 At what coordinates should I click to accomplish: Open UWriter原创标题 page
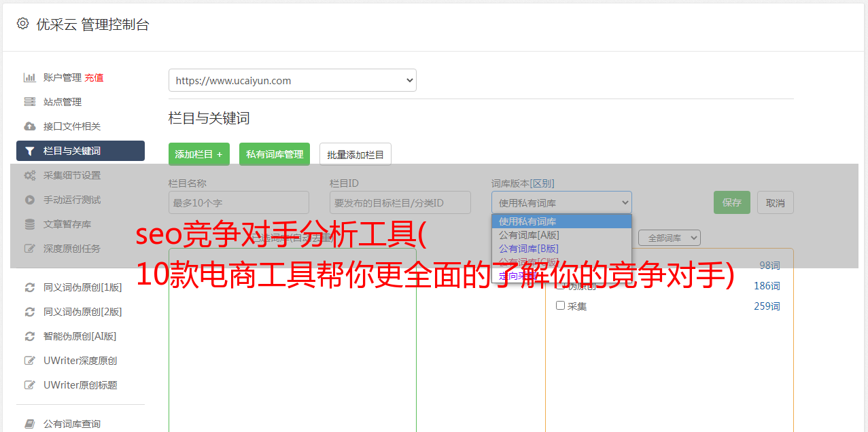pyautogui.click(x=80, y=385)
